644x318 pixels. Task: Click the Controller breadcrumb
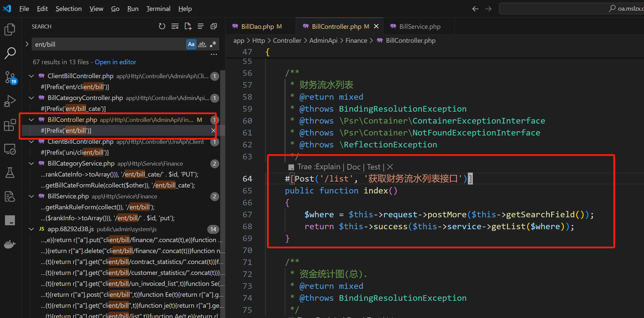pos(287,40)
